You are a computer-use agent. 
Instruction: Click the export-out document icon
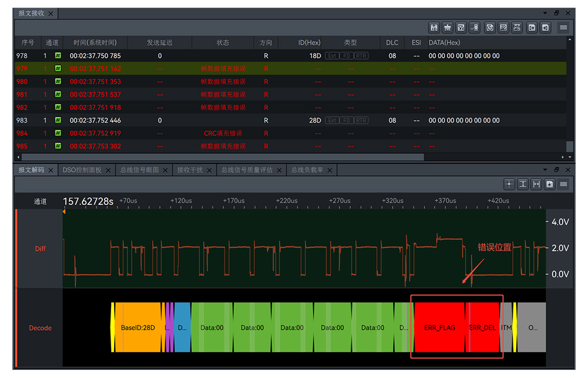pos(532,28)
